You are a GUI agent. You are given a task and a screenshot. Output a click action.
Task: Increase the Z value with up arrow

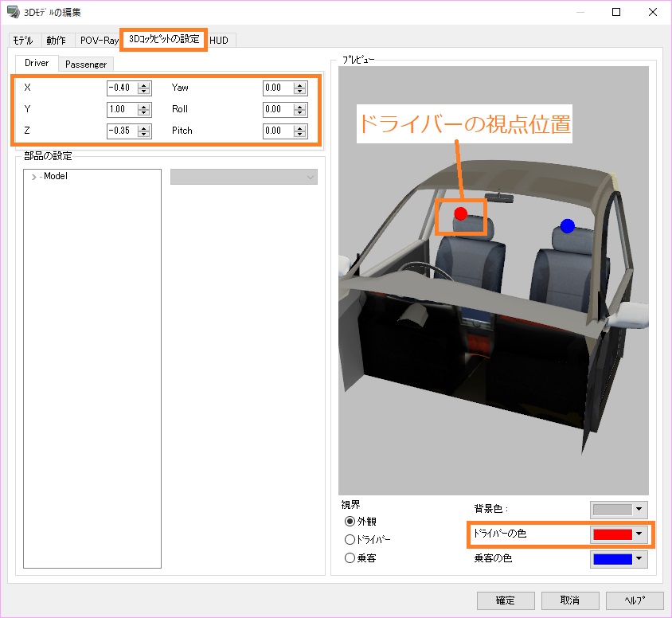point(143,127)
